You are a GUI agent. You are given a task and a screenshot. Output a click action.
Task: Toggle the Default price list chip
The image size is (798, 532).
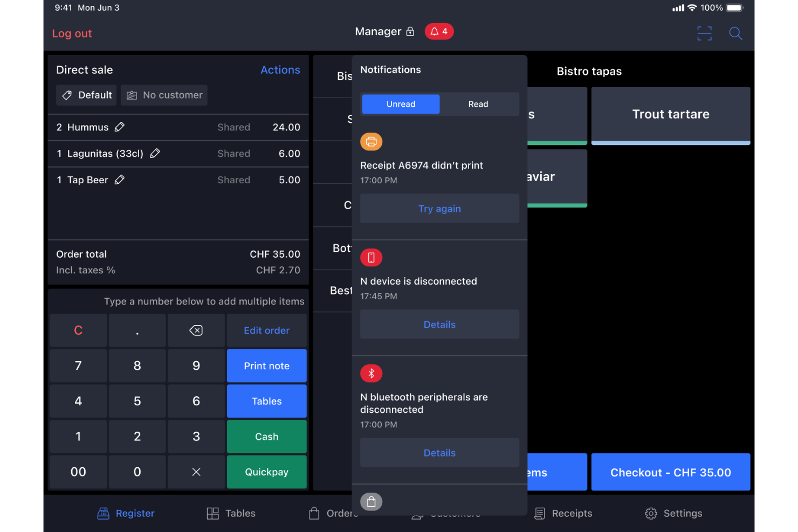point(86,95)
